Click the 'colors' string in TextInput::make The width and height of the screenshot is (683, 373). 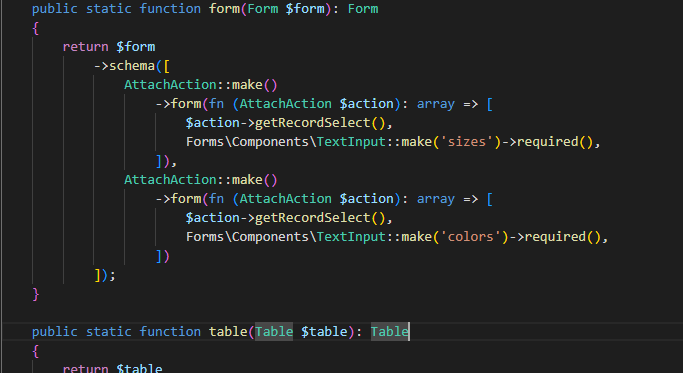470,237
